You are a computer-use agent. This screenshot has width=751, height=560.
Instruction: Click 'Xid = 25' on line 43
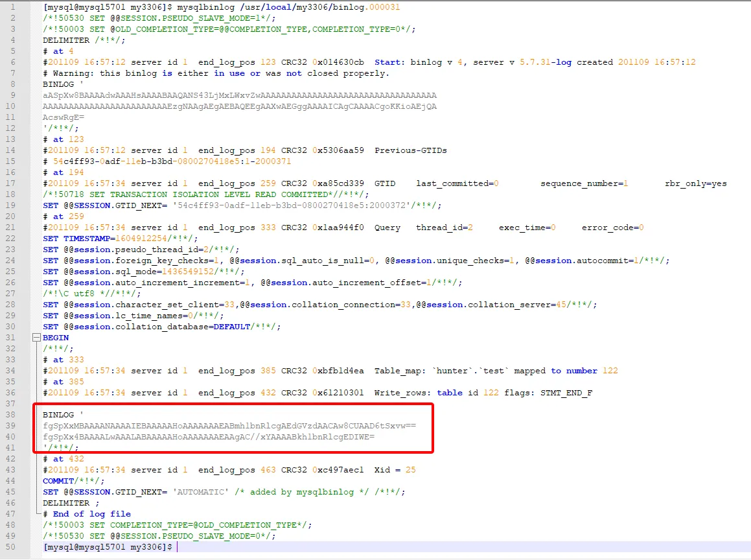click(395, 470)
